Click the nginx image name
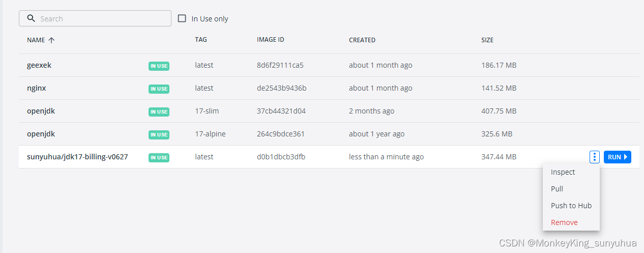 pyautogui.click(x=37, y=88)
